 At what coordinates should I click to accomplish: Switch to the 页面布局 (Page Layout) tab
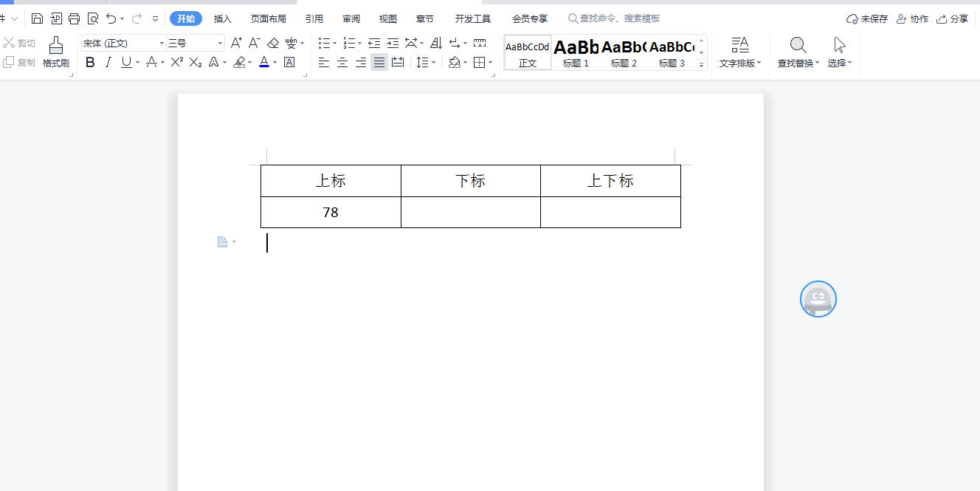(x=268, y=18)
